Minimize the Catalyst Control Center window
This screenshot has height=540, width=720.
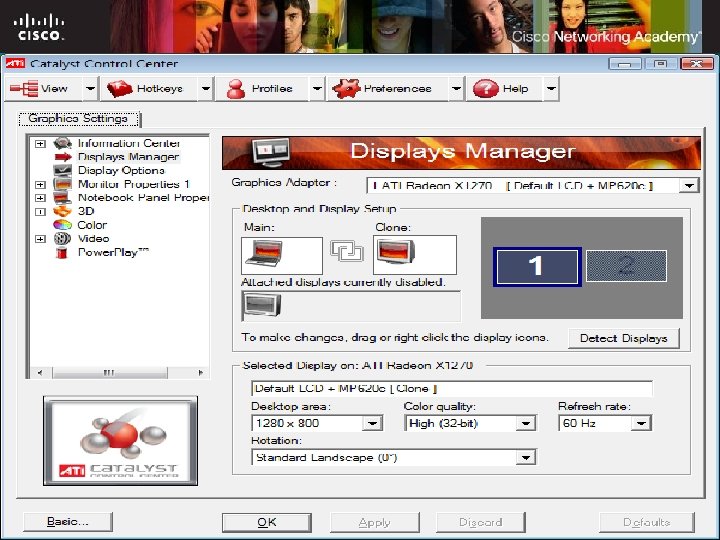624,63
